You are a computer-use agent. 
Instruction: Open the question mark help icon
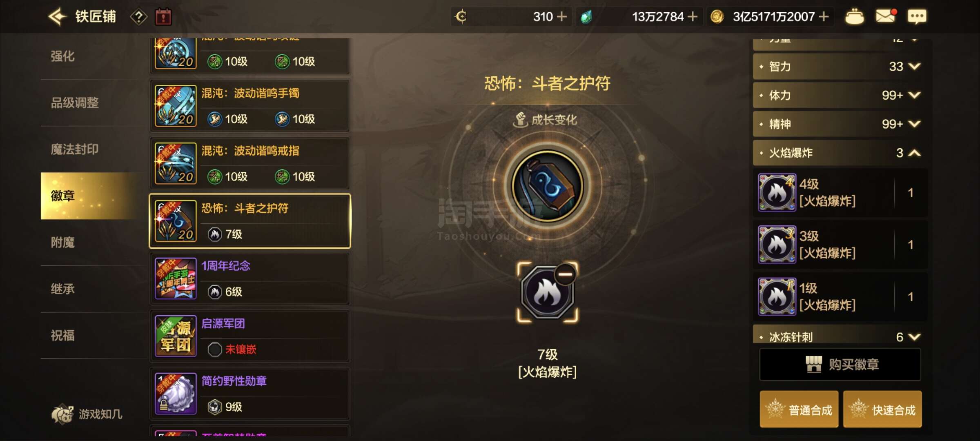(x=139, y=17)
